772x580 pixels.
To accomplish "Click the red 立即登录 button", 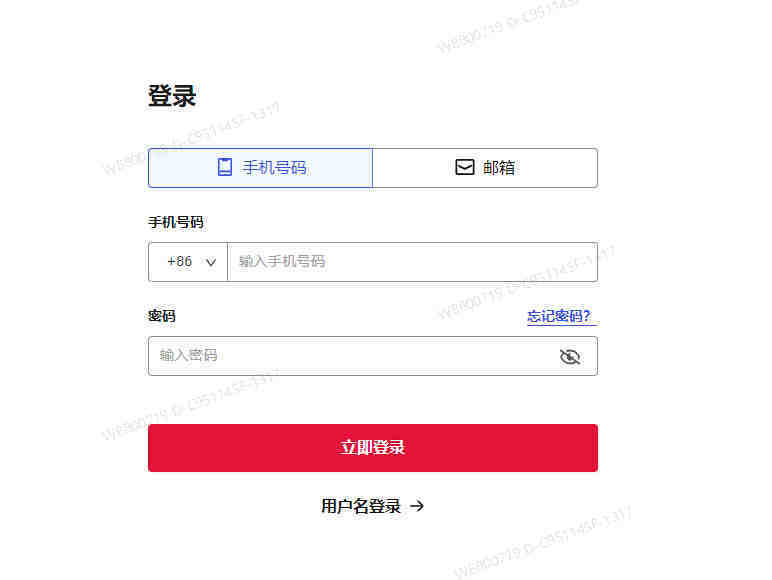I will click(373, 448).
